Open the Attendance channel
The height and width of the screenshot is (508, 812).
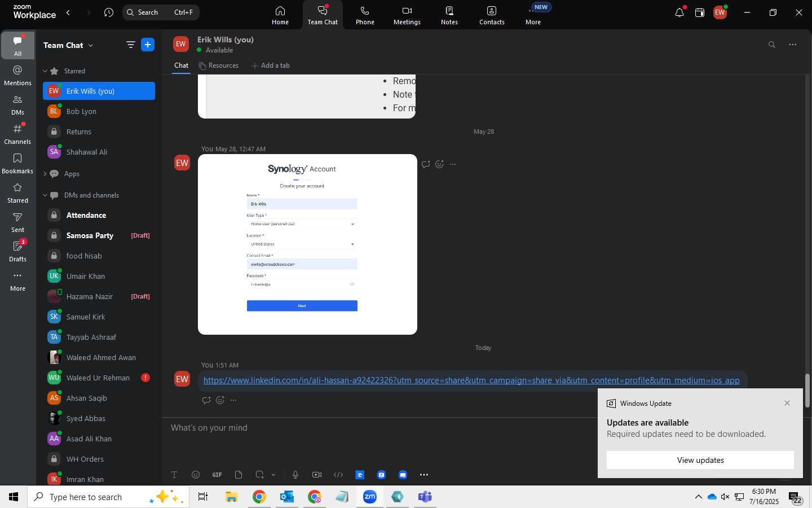[99, 215]
